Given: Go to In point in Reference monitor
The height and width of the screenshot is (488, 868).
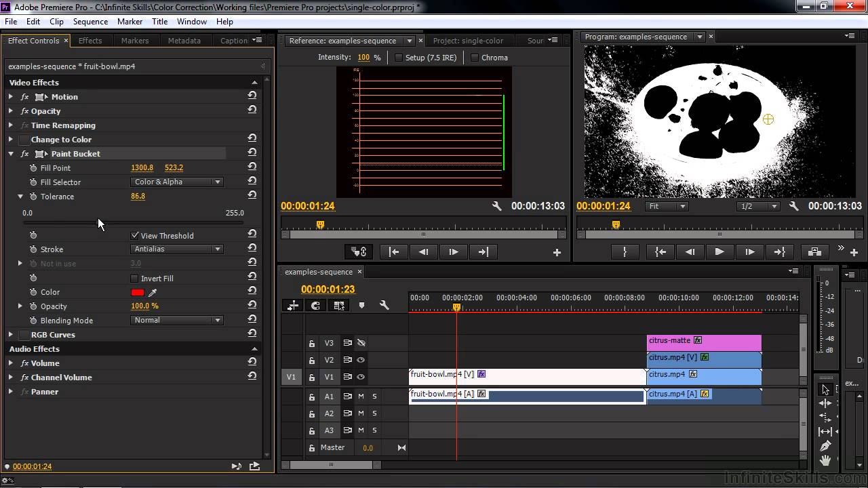Looking at the screenshot, I should (x=393, y=251).
